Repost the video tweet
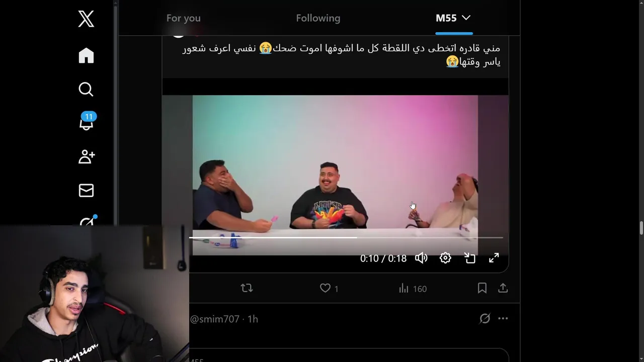This screenshot has height=362, width=644. click(247, 288)
